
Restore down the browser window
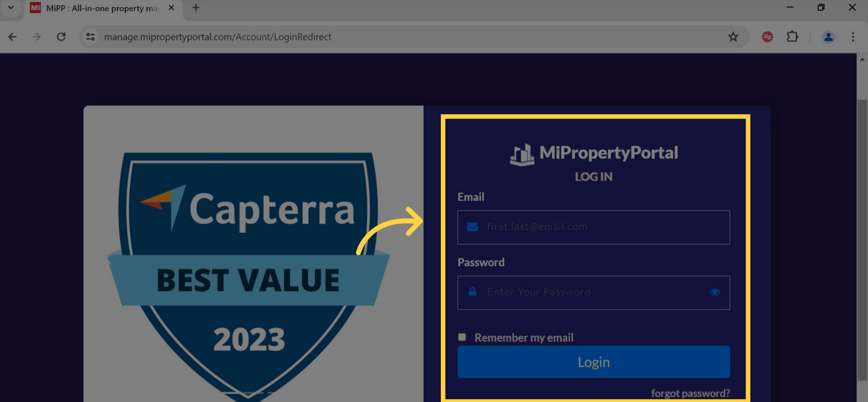pos(821,7)
